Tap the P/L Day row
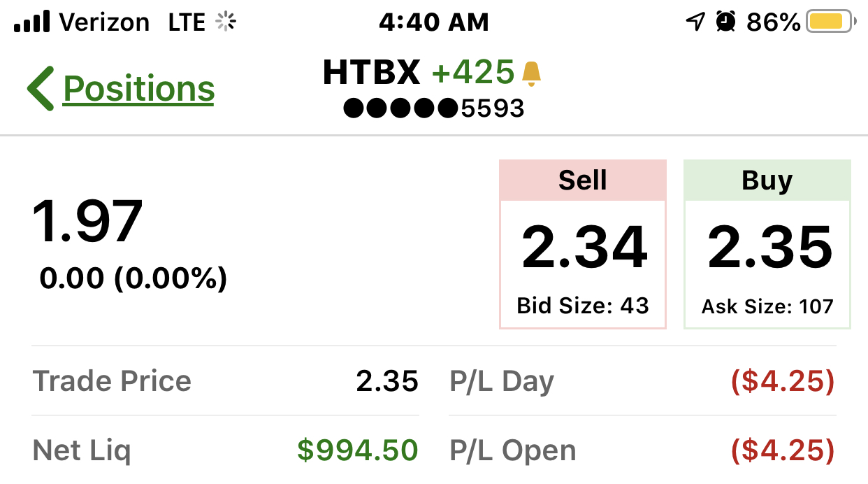Image resolution: width=868 pixels, height=484 pixels. point(642,381)
